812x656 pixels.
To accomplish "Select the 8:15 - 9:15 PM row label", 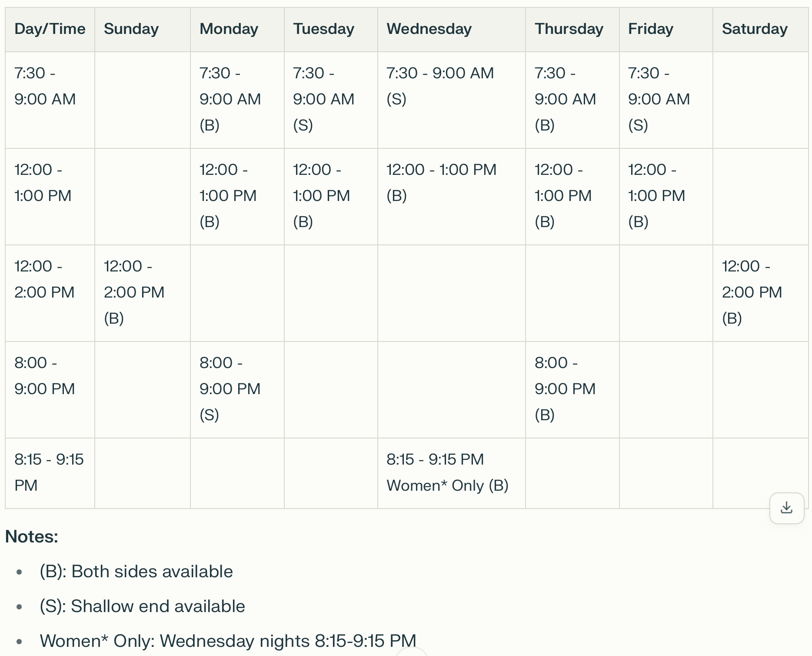I will [x=50, y=473].
